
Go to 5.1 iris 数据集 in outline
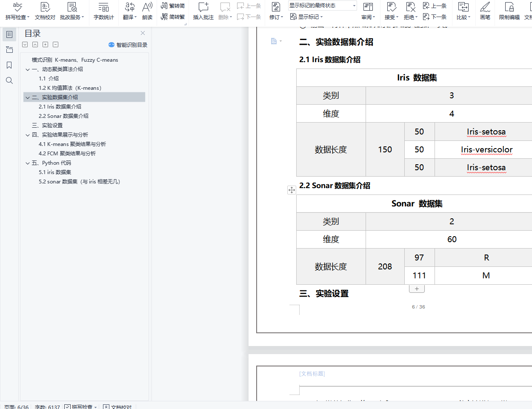pos(55,172)
